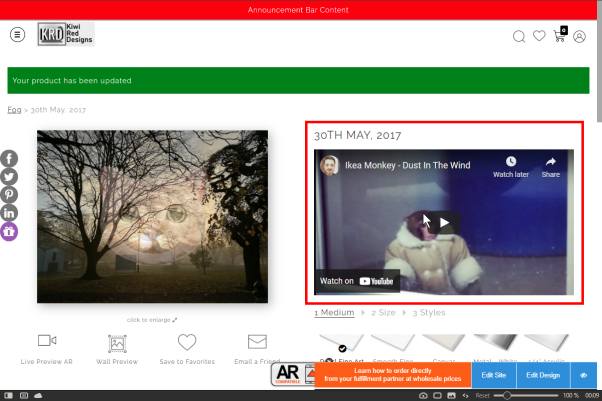Share on Facebook sidebar icon
602x401 pixels.
tap(9, 159)
